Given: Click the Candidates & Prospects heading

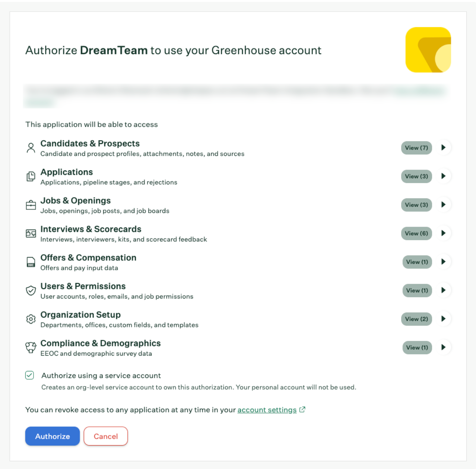Looking at the screenshot, I should click(x=90, y=144).
